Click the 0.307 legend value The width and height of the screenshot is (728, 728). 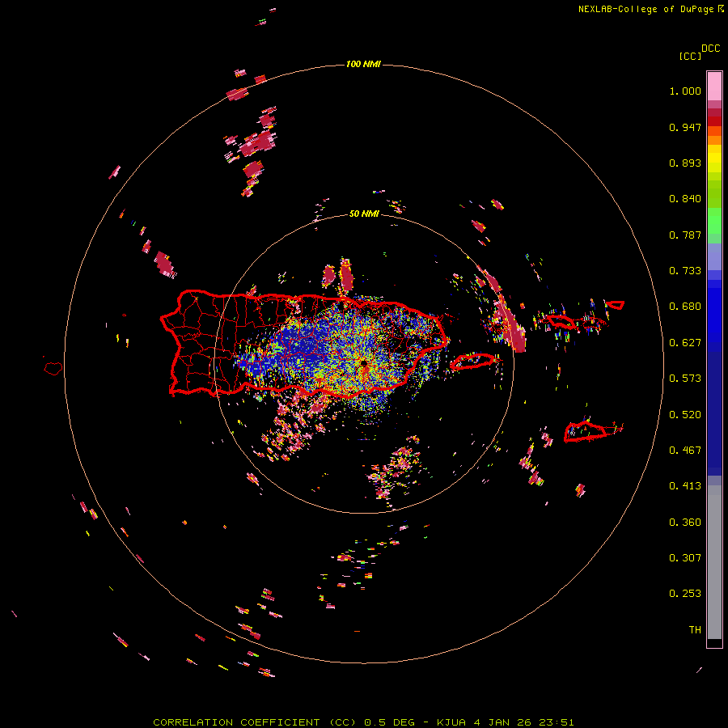(685, 558)
